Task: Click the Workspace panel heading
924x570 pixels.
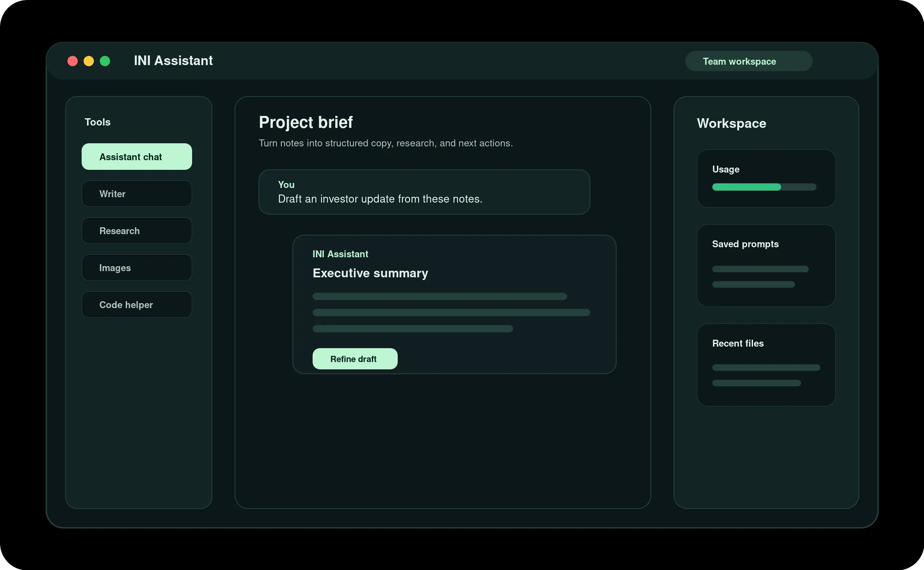Action: pos(731,124)
